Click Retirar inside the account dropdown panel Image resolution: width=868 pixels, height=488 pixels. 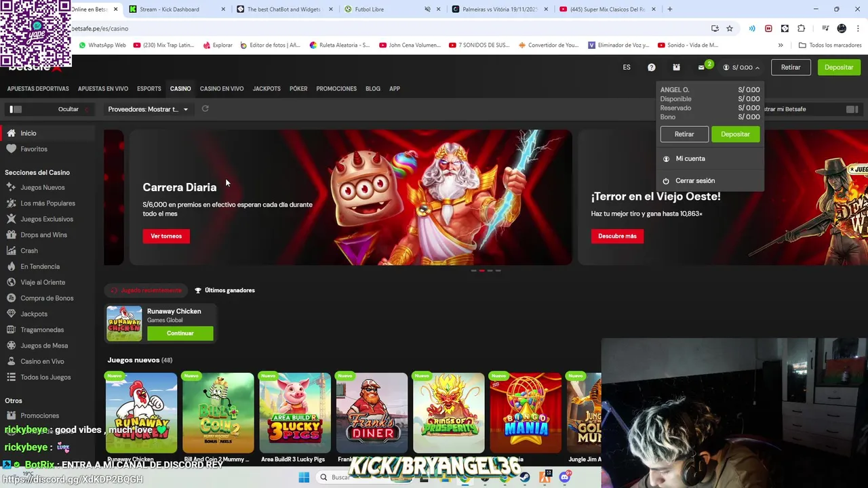(x=684, y=134)
